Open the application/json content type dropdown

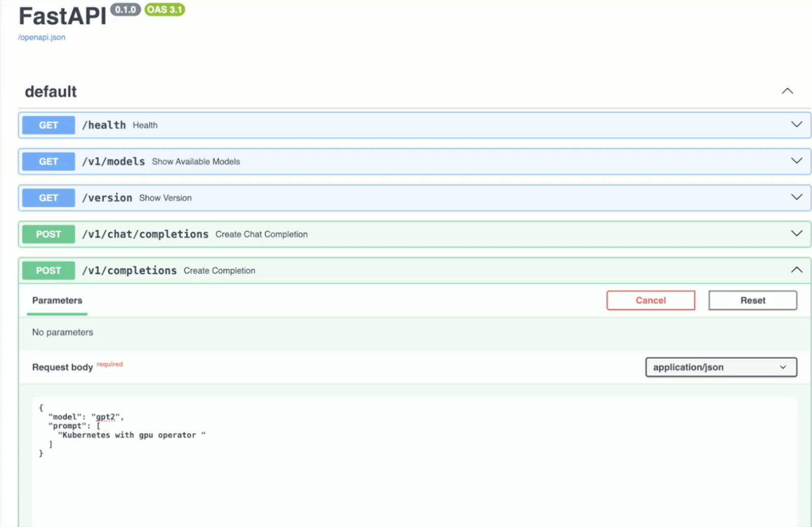[721, 367]
